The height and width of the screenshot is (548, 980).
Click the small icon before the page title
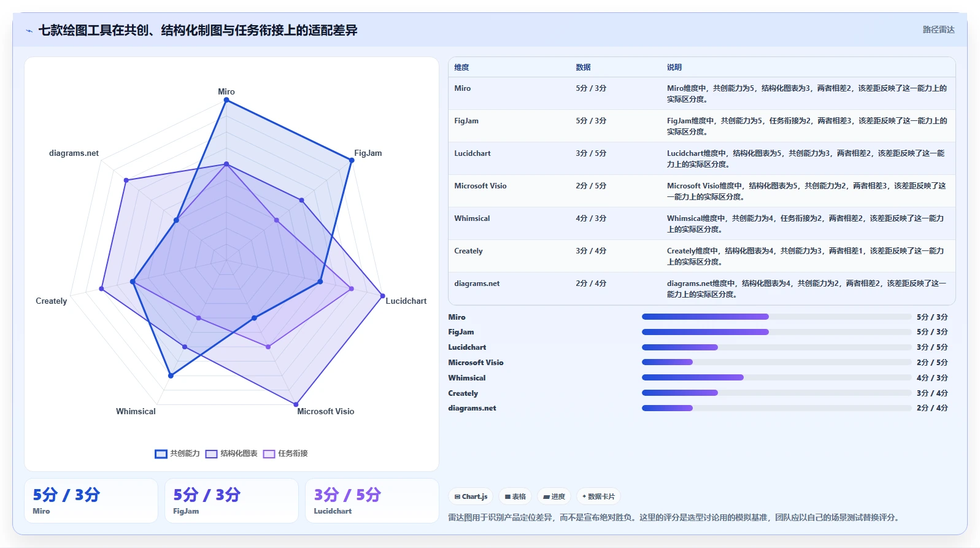click(29, 31)
